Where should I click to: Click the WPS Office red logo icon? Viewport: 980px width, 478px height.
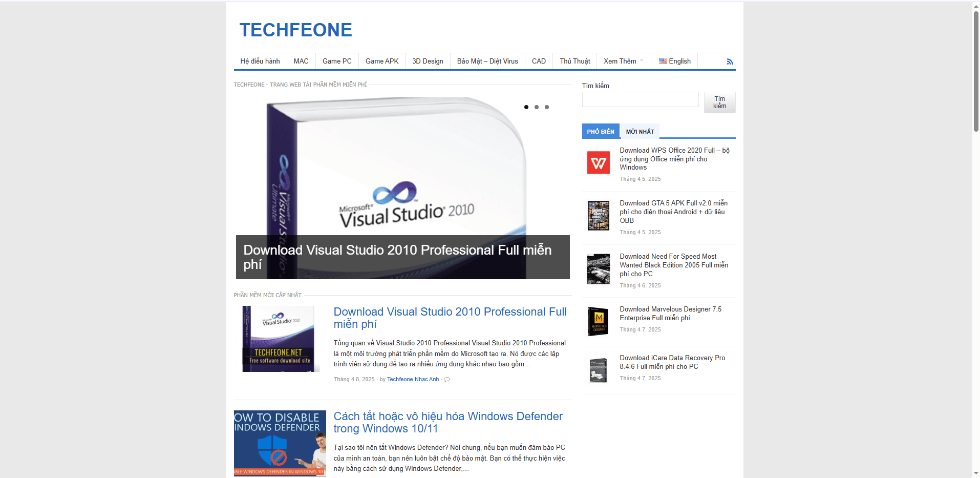point(598,163)
